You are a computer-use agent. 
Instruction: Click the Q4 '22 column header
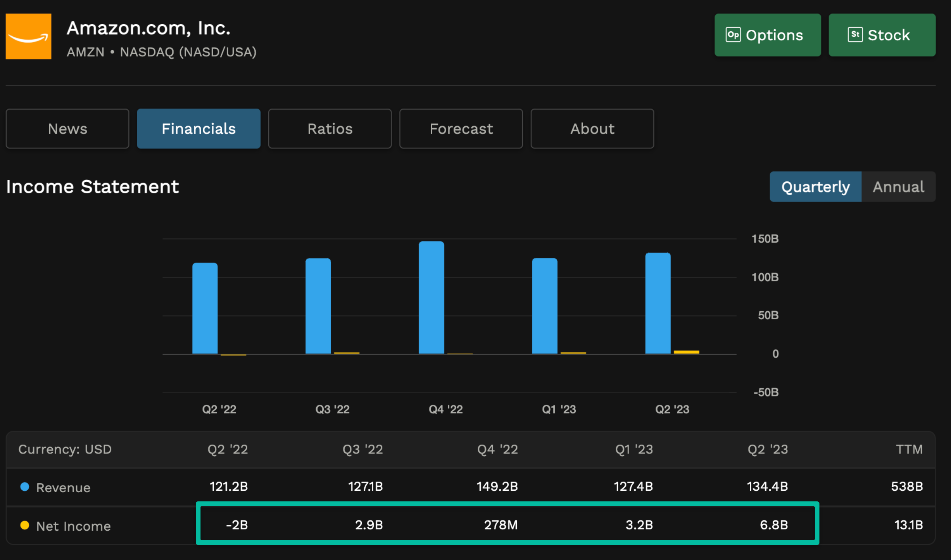coord(497,450)
